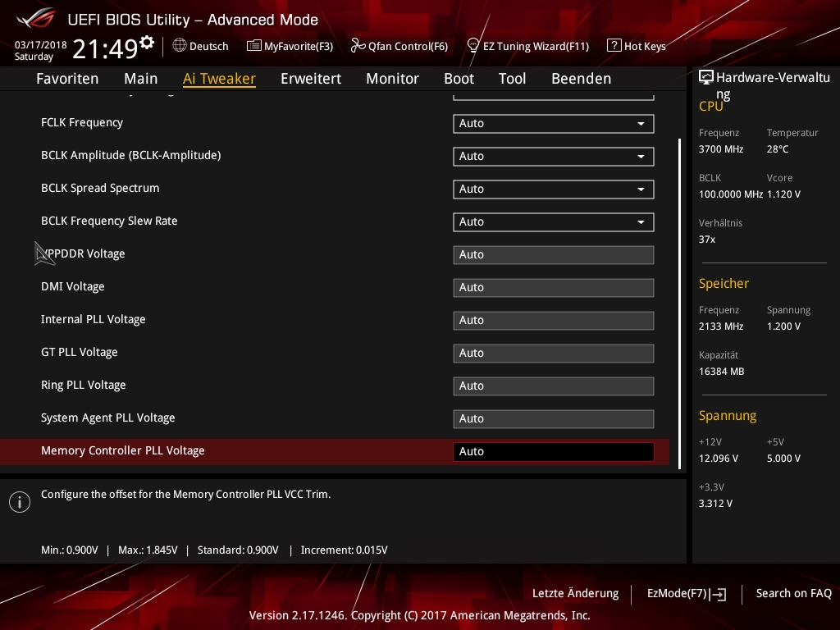The width and height of the screenshot is (840, 630).
Task: Click the info icon in help panel
Action: (x=20, y=502)
